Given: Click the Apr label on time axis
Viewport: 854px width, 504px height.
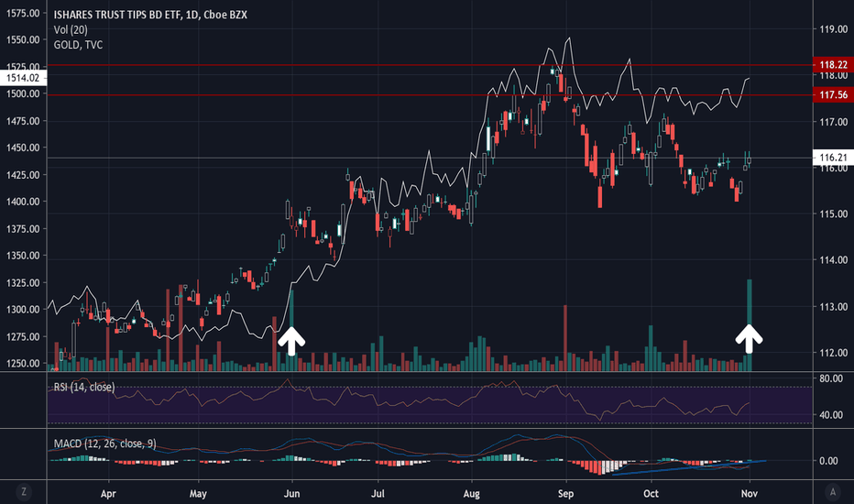Looking at the screenshot, I should 108,494.
